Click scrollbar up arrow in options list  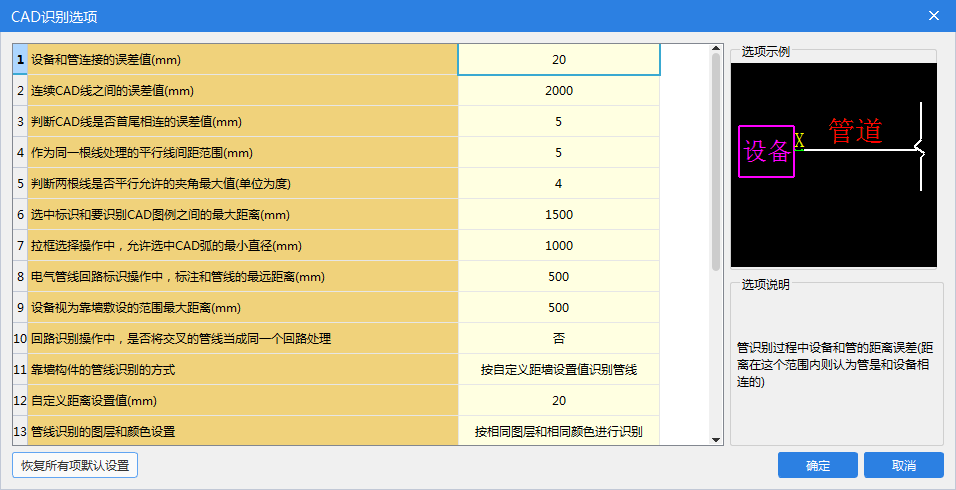click(716, 48)
